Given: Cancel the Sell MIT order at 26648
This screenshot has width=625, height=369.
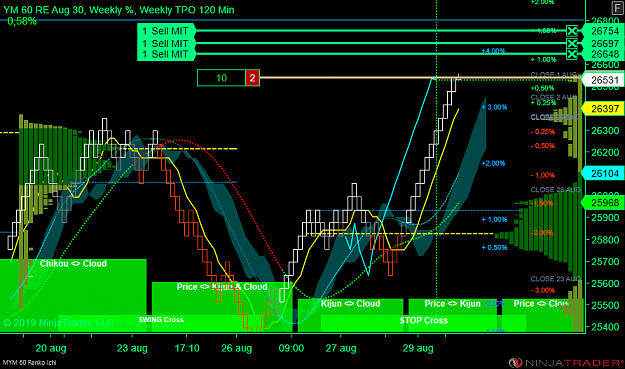Looking at the screenshot, I should (572, 54).
